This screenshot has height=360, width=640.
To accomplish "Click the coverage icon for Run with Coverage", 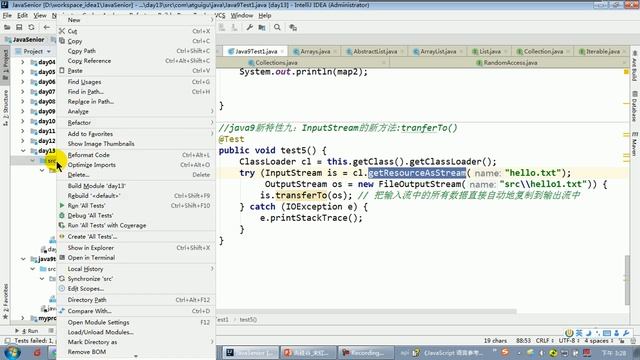I will pyautogui.click(x=62, y=225).
